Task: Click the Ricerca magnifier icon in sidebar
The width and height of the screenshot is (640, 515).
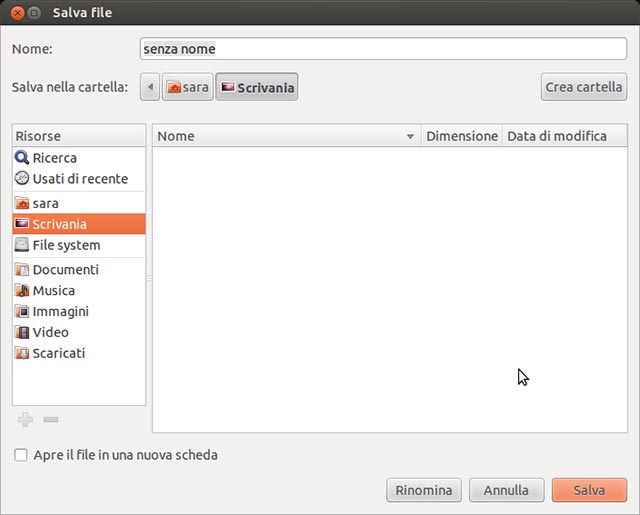Action: click(x=22, y=158)
